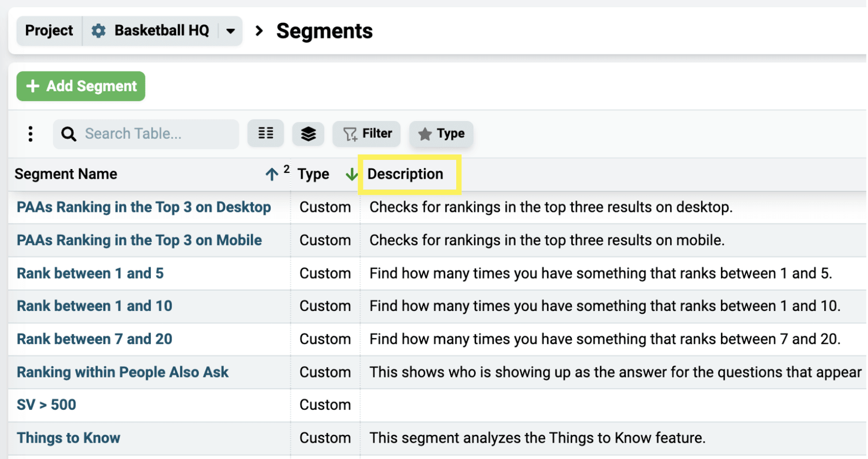Viewport: 868px width, 459px height.
Task: Click the Segments page title
Action: pyautogui.click(x=324, y=31)
